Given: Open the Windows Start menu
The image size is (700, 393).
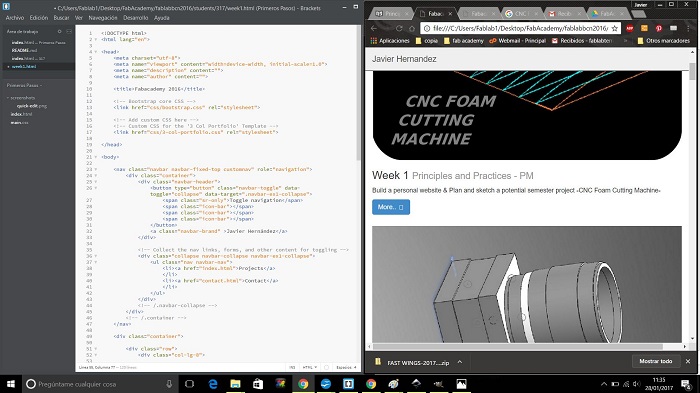Looking at the screenshot, I should 11,384.
